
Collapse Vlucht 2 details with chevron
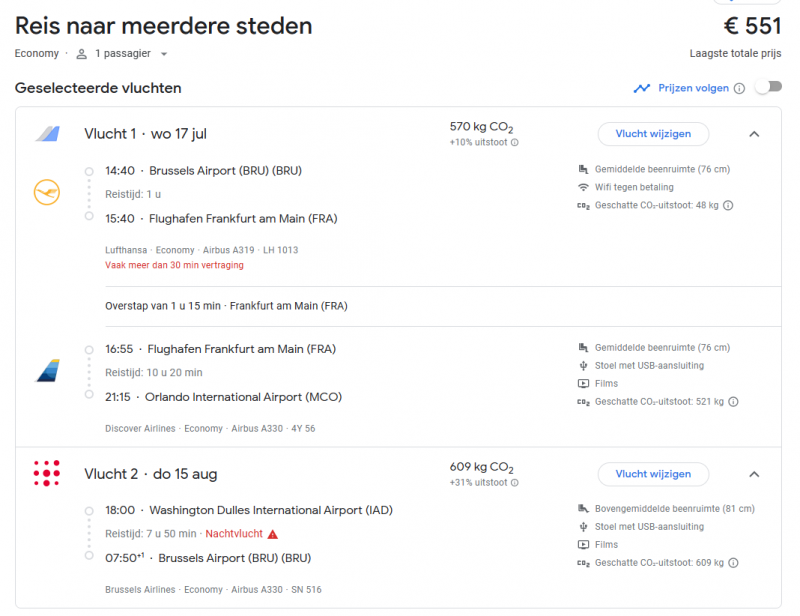point(754,474)
